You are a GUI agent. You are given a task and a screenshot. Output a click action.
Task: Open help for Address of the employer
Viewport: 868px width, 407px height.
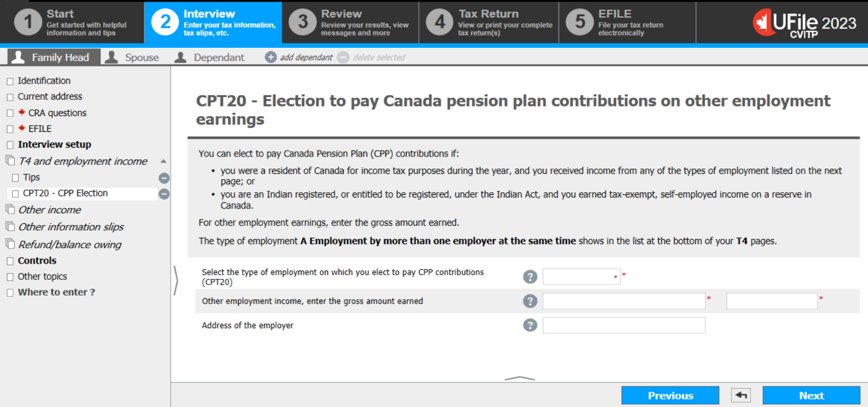coord(530,325)
